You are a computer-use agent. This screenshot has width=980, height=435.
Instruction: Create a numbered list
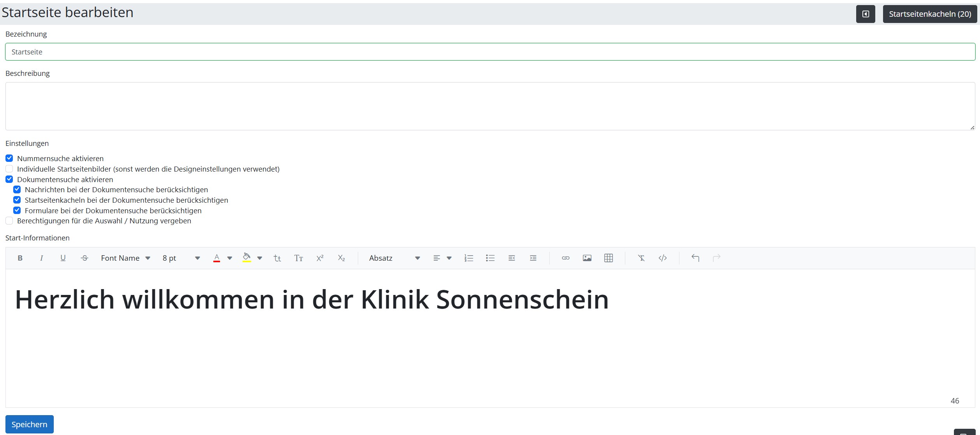tap(469, 258)
